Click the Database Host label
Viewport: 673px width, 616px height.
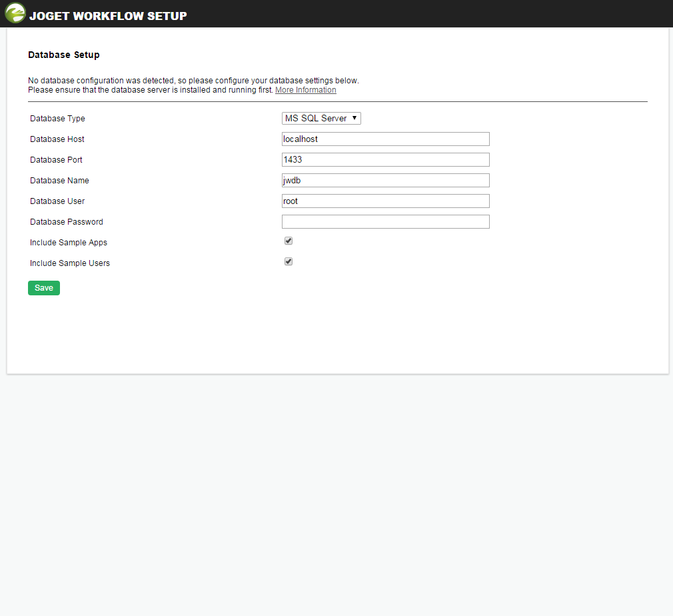tap(57, 139)
